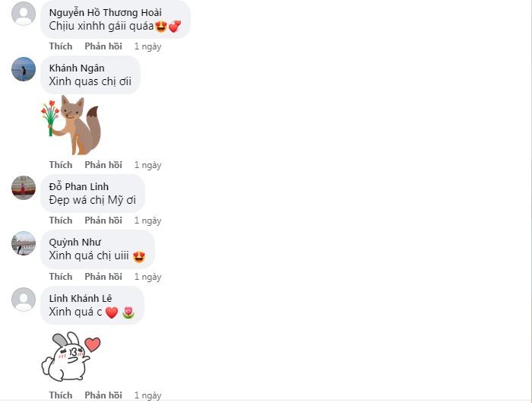Click '1 ngày' timestamp under Quỳnh Như's comment
The image size is (532, 403).
tap(147, 277)
